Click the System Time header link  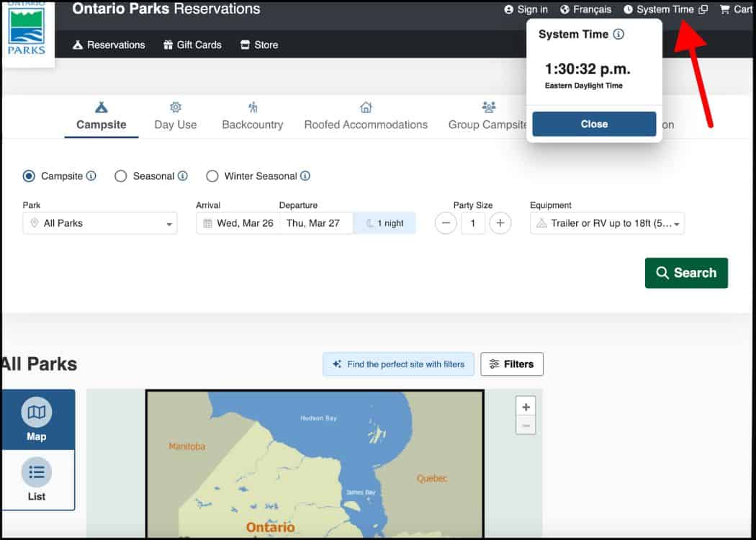(665, 9)
